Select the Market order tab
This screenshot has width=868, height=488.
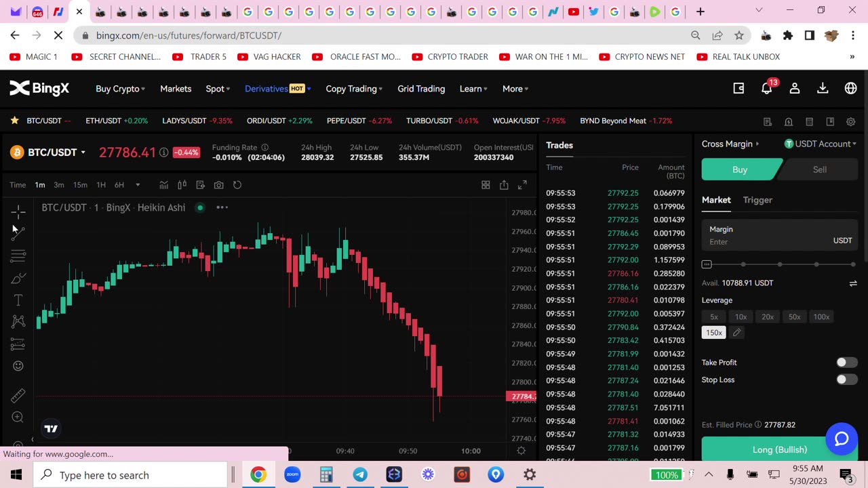(716, 200)
